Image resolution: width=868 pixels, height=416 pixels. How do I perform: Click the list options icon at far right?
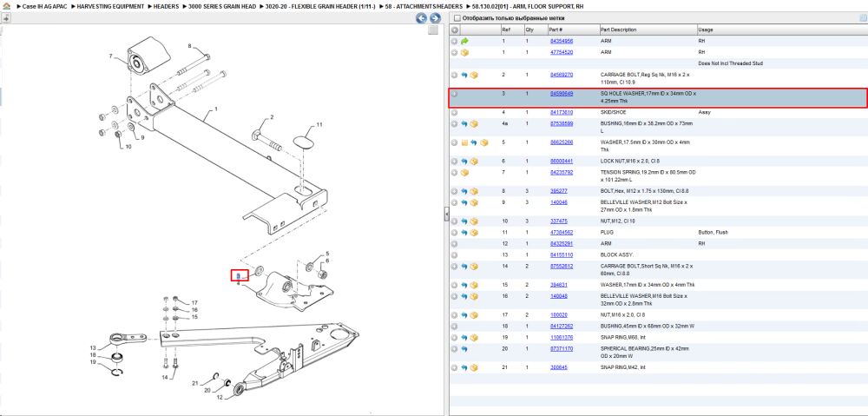(863, 18)
